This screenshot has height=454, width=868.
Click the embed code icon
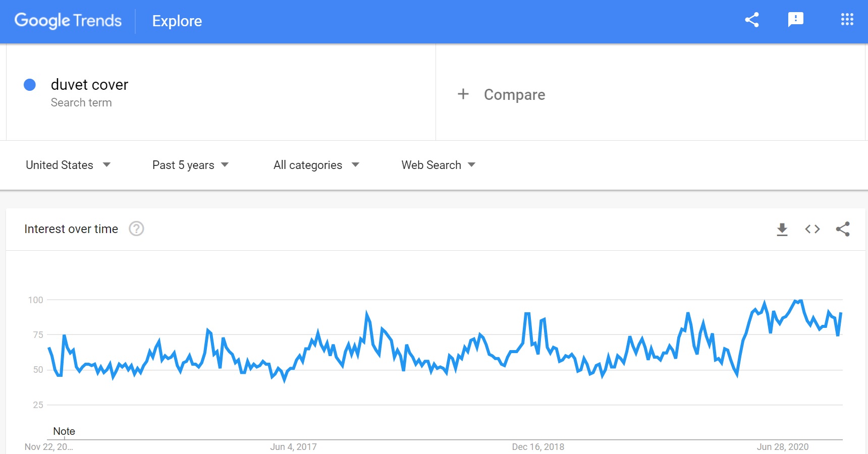tap(812, 229)
